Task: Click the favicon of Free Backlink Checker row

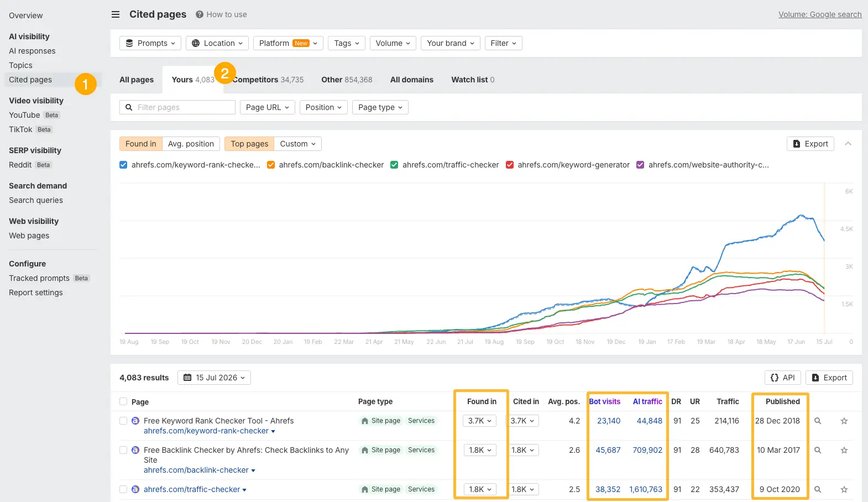Action: [135, 450]
